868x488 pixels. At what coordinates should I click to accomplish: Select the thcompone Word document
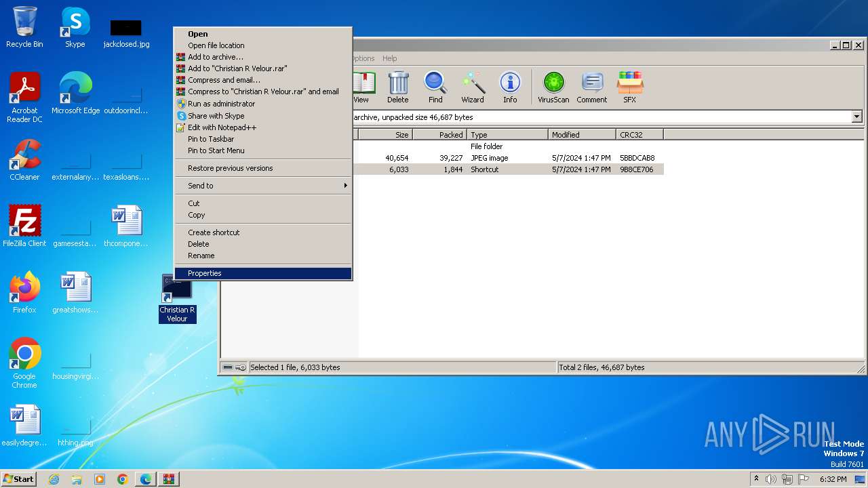click(x=126, y=226)
